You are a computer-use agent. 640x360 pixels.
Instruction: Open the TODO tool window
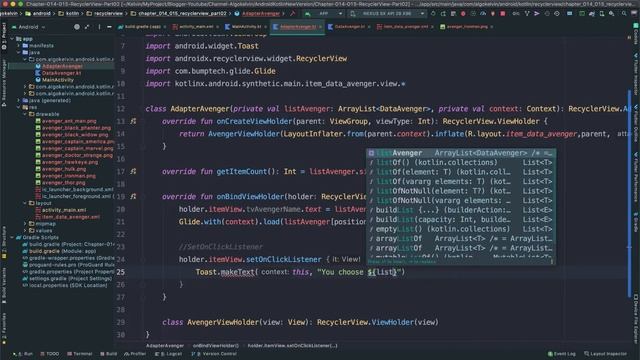tap(50, 354)
